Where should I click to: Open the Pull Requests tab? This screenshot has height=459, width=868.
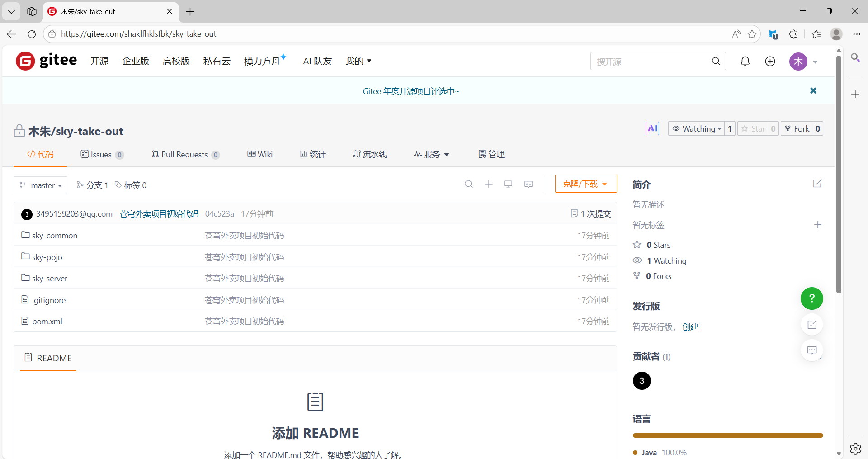tap(185, 155)
